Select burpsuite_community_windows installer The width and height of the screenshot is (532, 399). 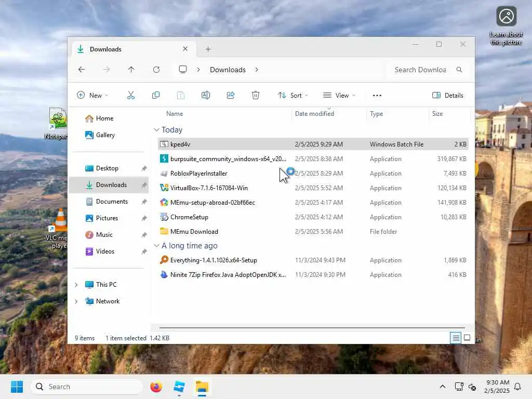[313, 159]
